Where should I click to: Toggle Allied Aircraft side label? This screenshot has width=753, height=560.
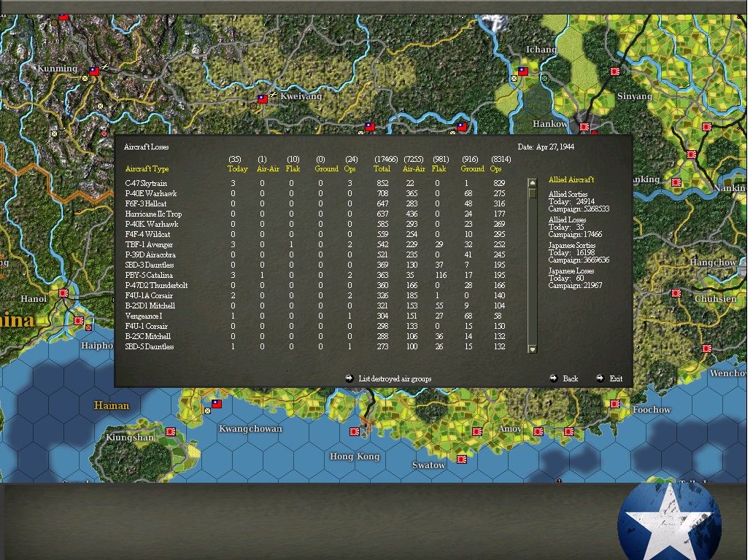pos(571,179)
